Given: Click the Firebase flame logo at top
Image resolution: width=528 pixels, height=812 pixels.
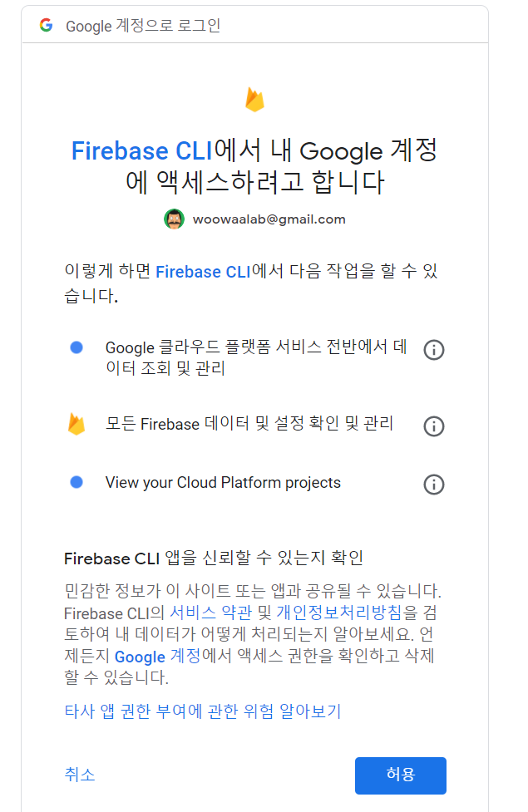Looking at the screenshot, I should [x=254, y=100].
